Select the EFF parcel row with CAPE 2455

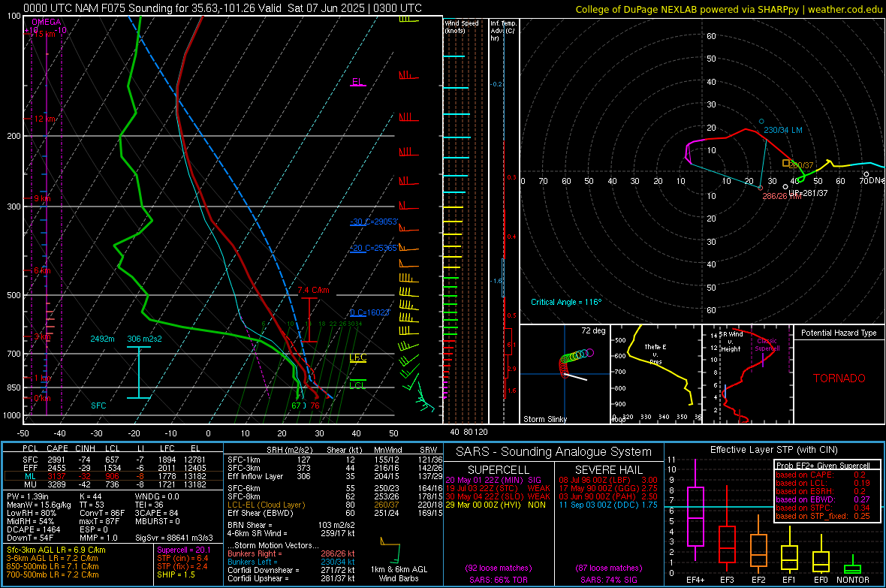(113, 468)
